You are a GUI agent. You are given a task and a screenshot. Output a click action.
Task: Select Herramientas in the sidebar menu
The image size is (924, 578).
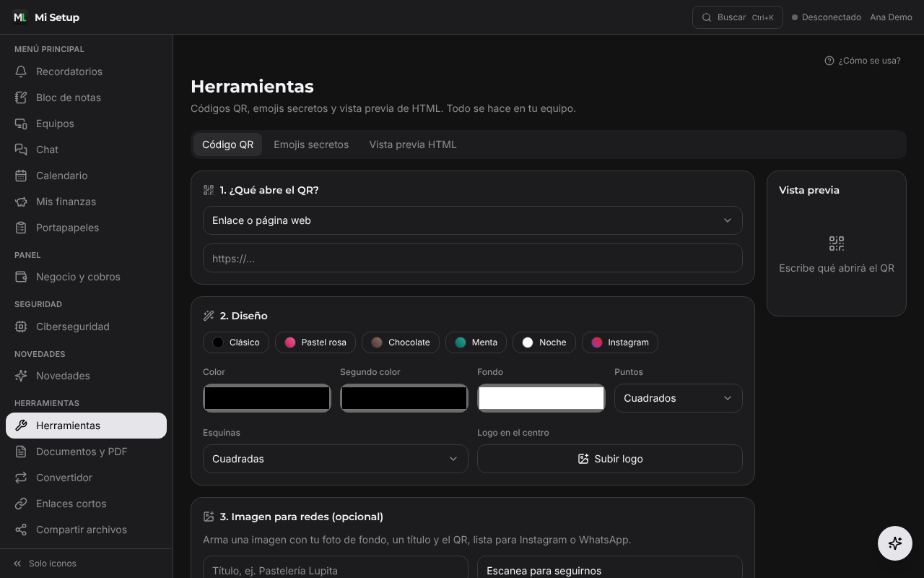[86, 426]
